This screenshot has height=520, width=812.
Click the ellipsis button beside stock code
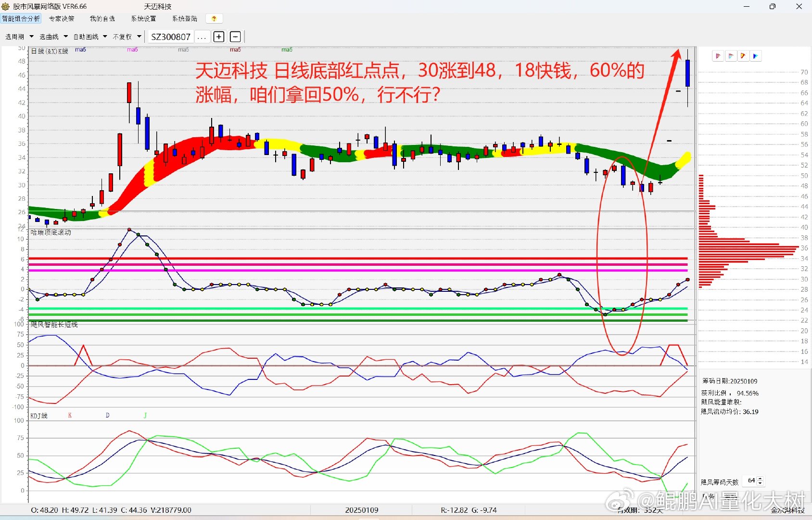pos(202,37)
